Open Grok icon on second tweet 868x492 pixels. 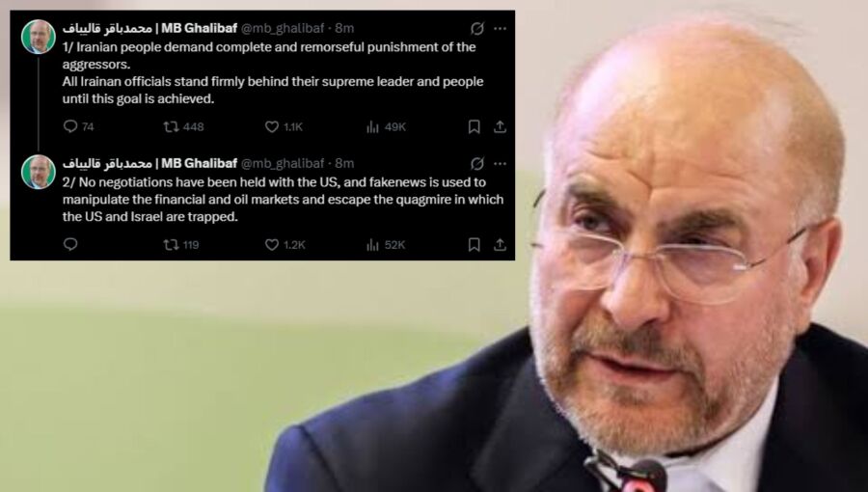pos(477,163)
